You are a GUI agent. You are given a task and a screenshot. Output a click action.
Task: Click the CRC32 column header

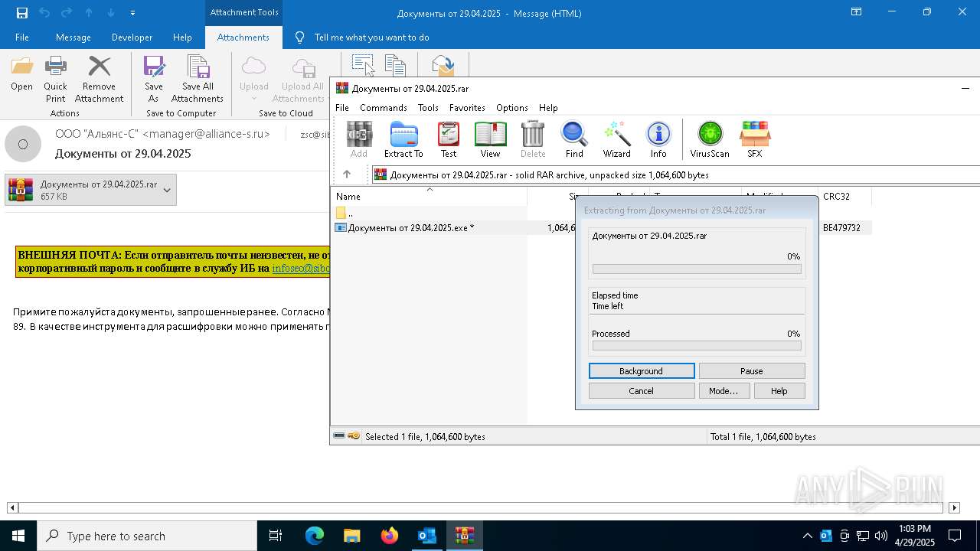click(844, 197)
